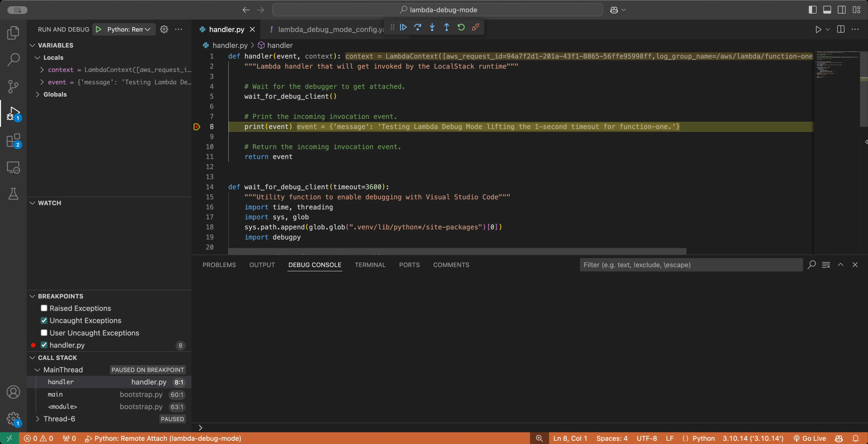Image resolution: width=868 pixels, height=444 pixels.
Task: Restart the debug session
Action: pos(461,28)
